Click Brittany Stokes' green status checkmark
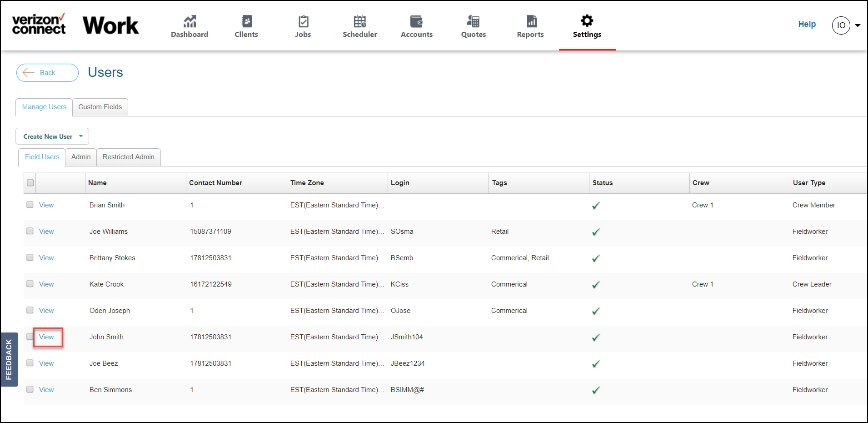Viewport: 868px width, 423px height. [596, 258]
